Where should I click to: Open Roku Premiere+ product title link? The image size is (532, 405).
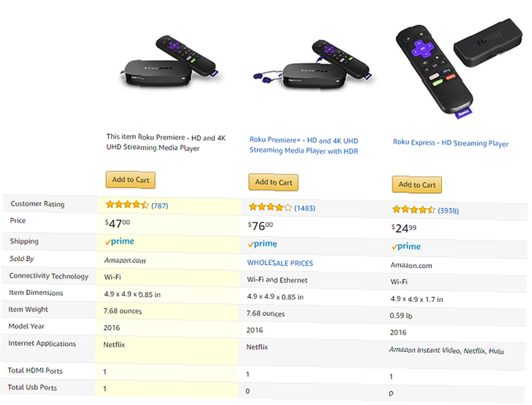(304, 146)
